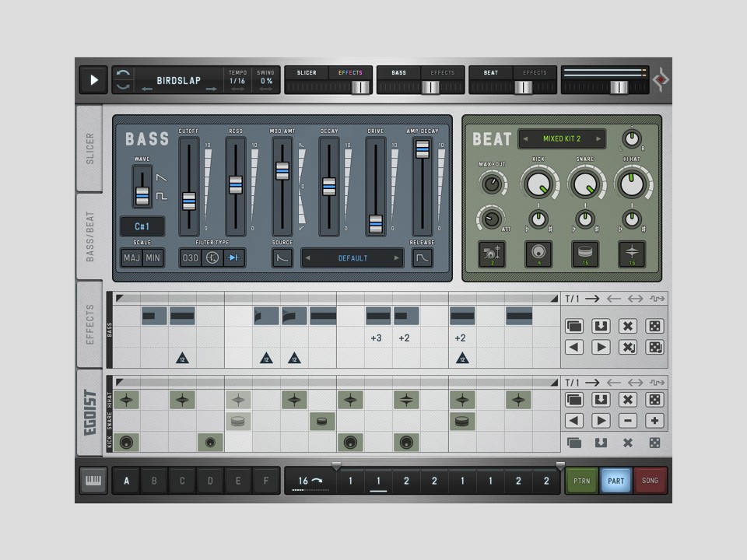Click the Release envelope shape icon
The width and height of the screenshot is (747, 560).
point(422,258)
